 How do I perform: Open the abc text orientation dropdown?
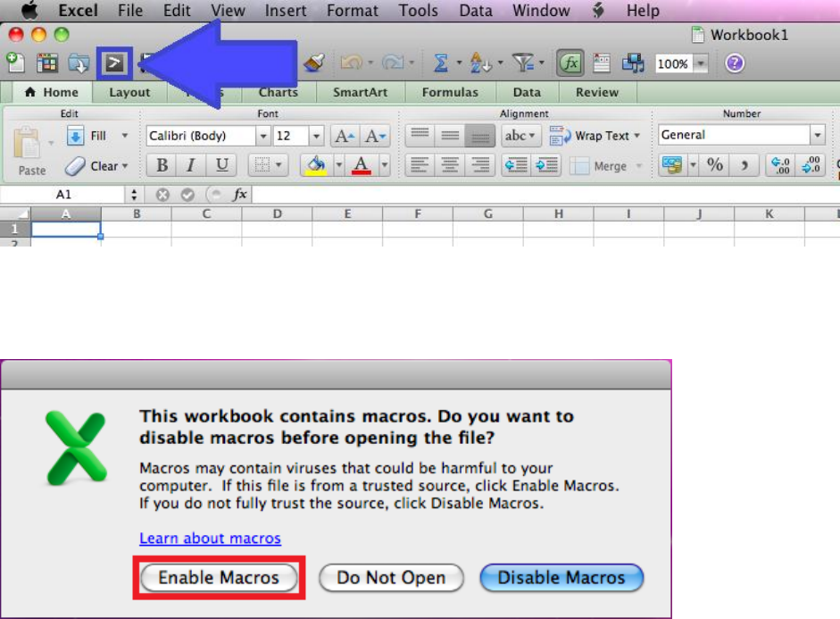[520, 136]
